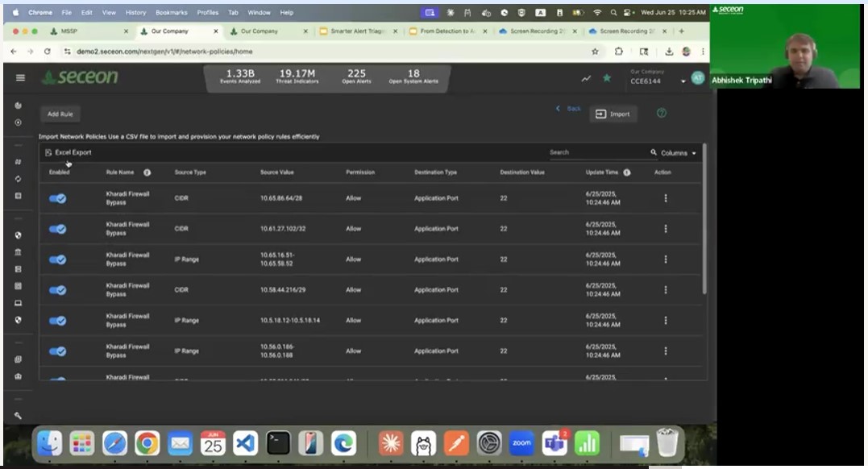Click the table vertical scrollbar
The image size is (868, 469).
click(704, 218)
